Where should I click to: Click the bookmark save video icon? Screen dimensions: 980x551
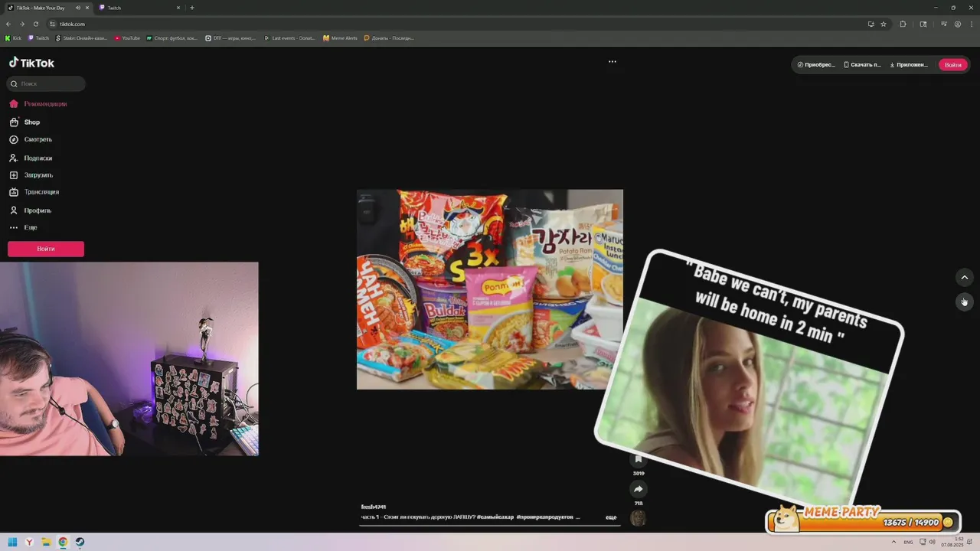point(638,459)
